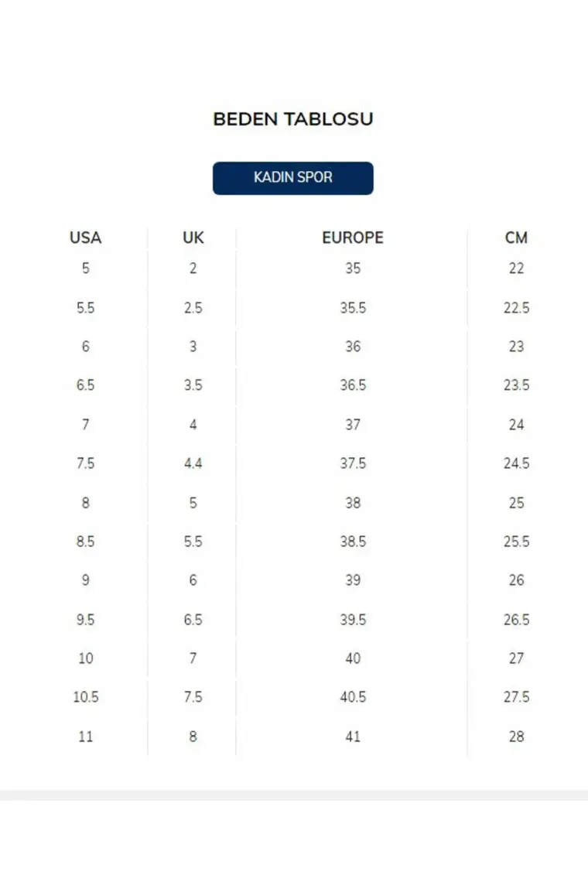Click Europe size 39.5 cell
The width and height of the screenshot is (588, 882).
(353, 620)
